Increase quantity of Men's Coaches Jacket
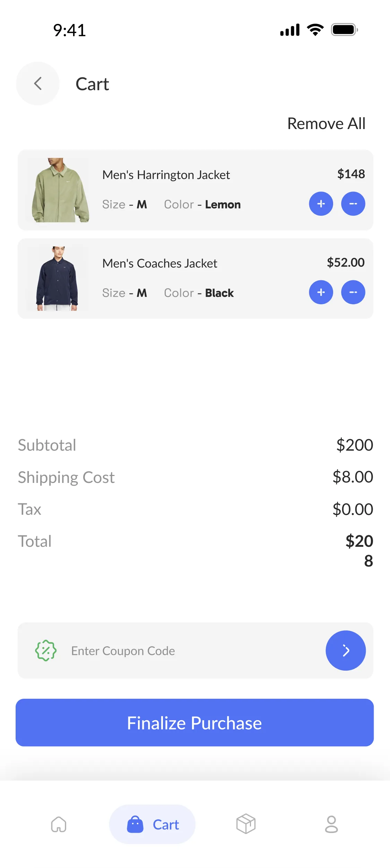Screen dimensions: 390x868 pos(321,292)
